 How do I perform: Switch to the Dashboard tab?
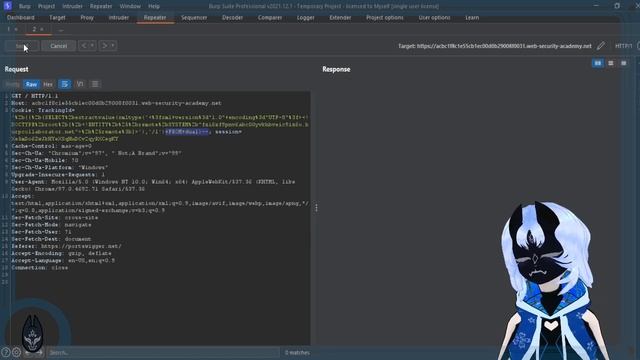tap(21, 18)
